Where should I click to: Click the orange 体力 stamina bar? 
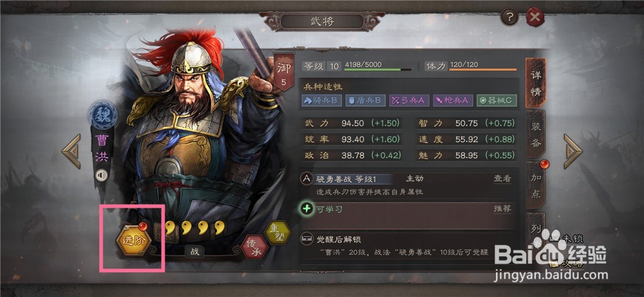[483, 69]
